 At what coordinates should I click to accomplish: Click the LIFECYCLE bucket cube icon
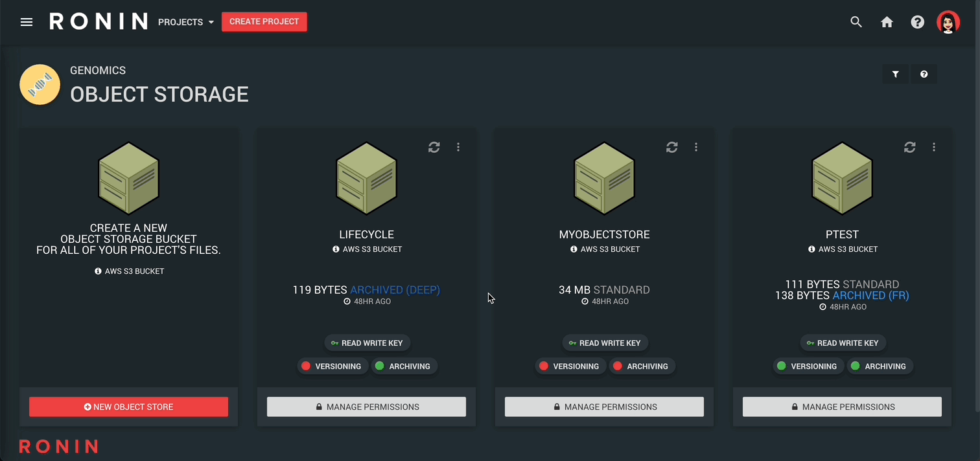pos(367,179)
